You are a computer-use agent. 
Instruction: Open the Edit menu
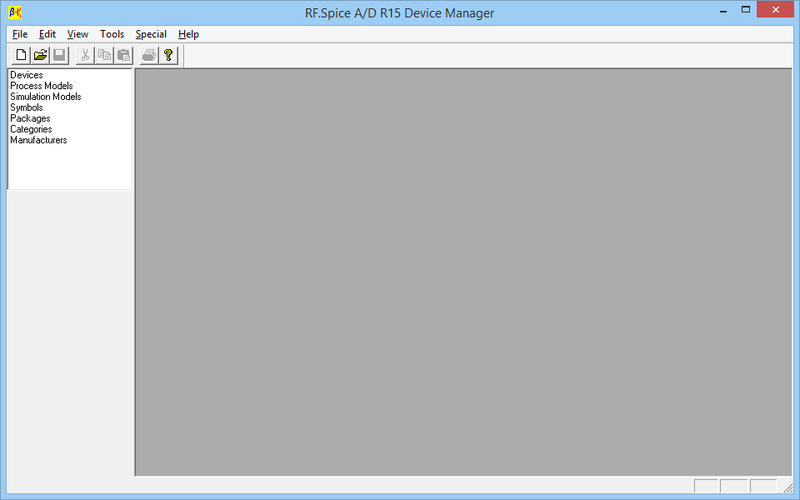[47, 34]
